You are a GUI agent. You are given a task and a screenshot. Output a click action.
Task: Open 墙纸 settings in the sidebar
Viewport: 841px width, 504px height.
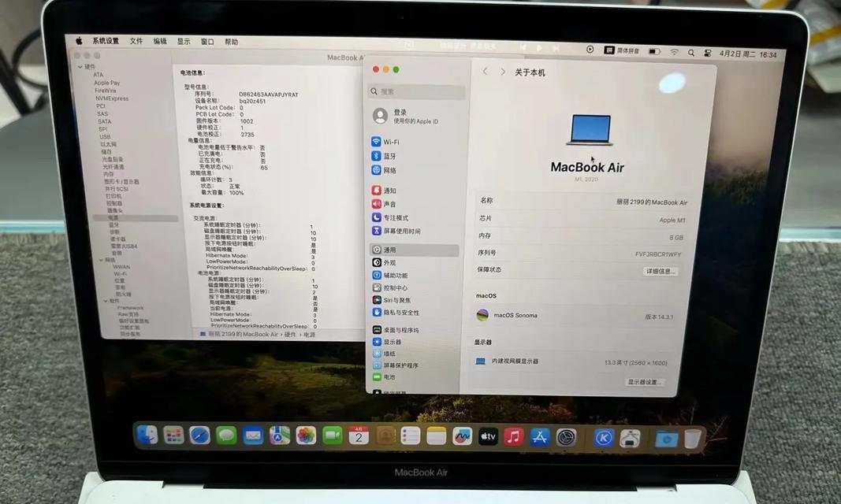[x=414, y=354]
